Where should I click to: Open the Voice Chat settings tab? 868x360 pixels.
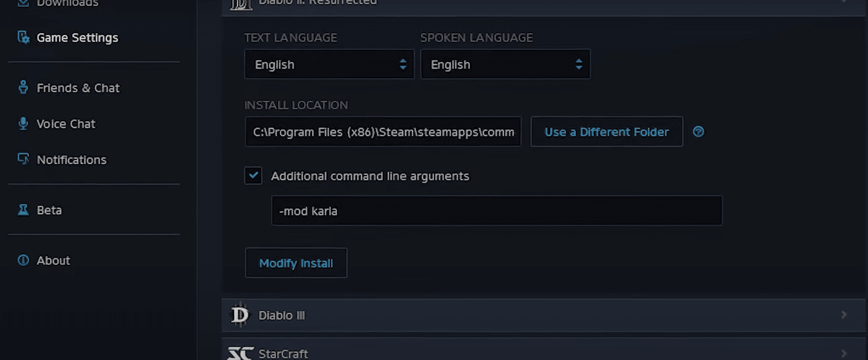pyautogui.click(x=66, y=124)
